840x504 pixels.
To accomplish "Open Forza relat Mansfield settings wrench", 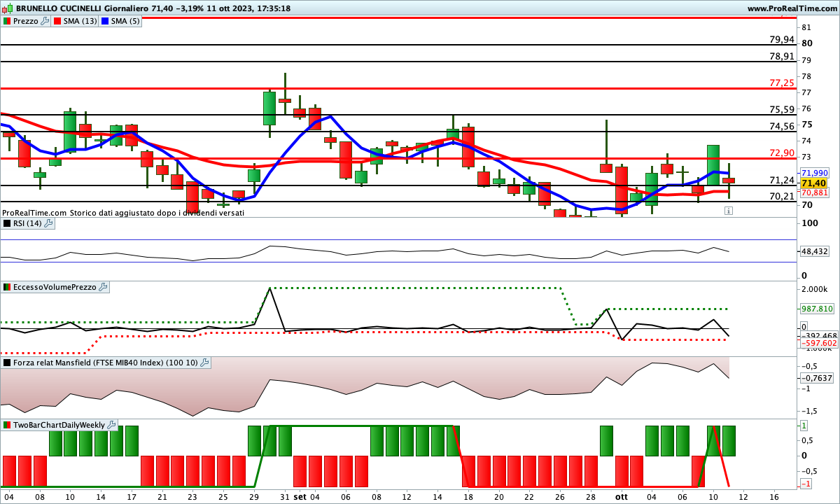I will (x=204, y=363).
